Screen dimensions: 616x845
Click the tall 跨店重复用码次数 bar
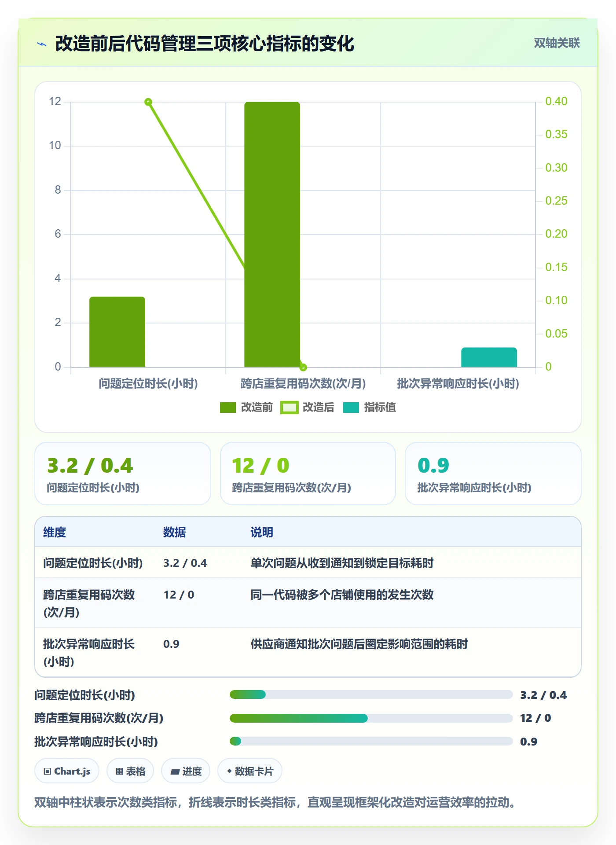272,235
